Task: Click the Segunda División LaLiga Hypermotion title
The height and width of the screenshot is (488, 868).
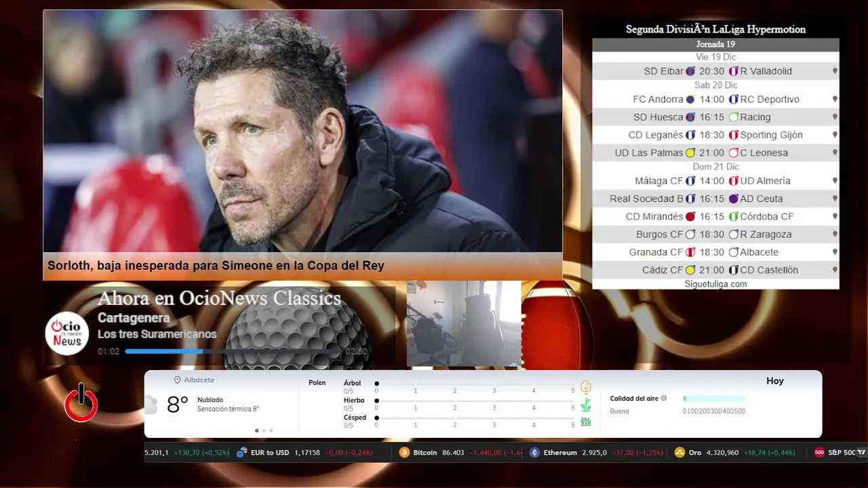Action: 715,29
